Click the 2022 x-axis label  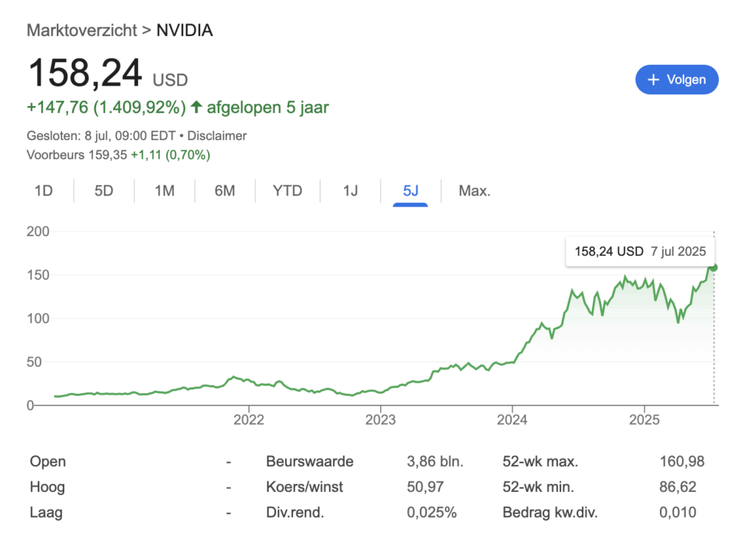[248, 420]
